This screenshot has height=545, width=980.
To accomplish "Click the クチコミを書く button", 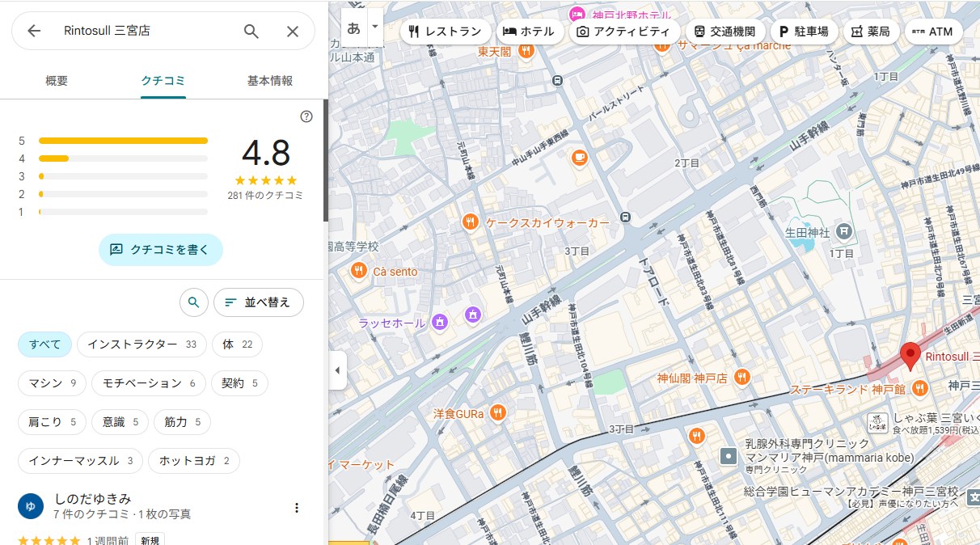I will (x=160, y=250).
